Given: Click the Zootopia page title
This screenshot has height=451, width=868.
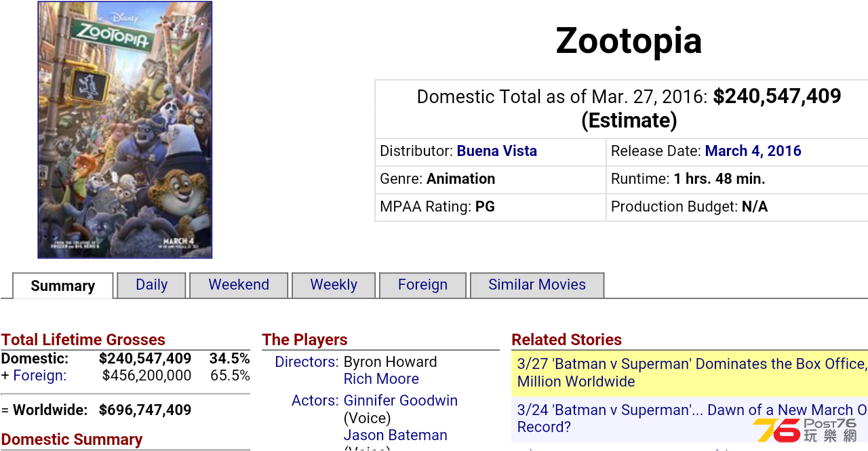Looking at the screenshot, I should click(x=629, y=41).
